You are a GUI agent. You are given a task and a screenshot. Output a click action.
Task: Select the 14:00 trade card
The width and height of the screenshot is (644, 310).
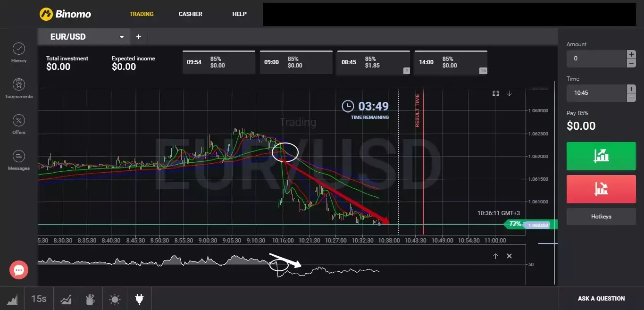[451, 62]
